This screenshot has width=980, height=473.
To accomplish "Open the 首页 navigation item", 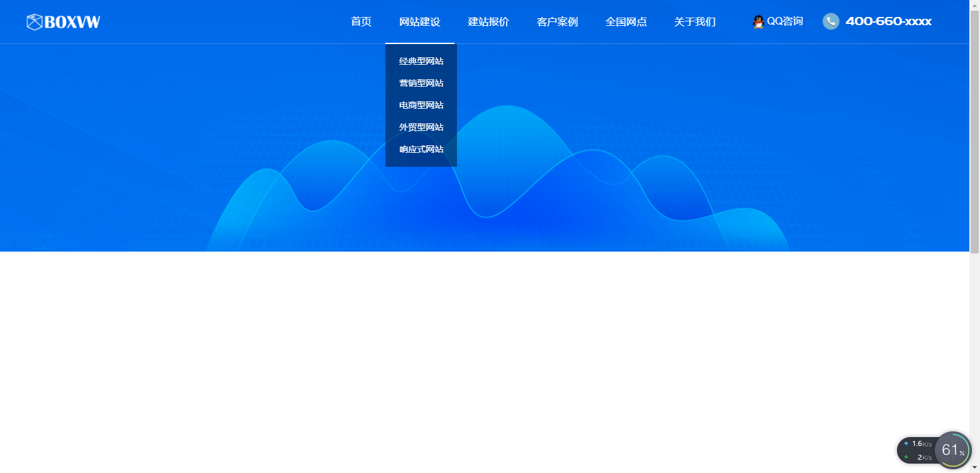I will (x=361, y=22).
